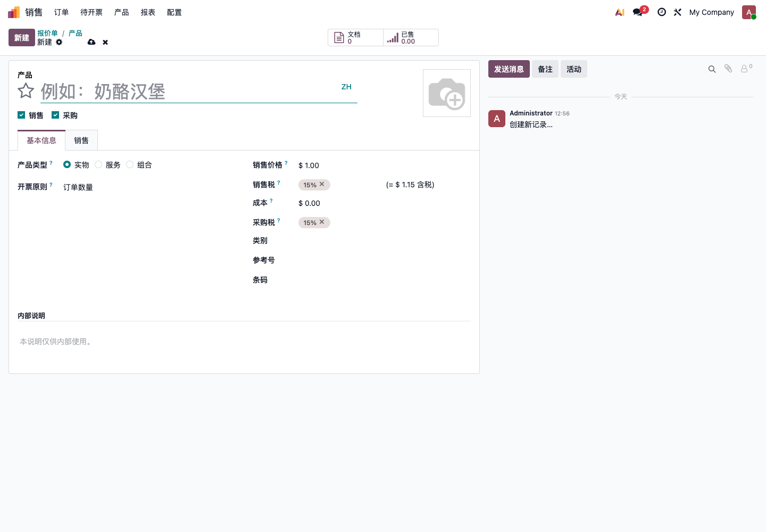Uncheck the 采购 checkbox
The width and height of the screenshot is (766, 532).
(55, 115)
